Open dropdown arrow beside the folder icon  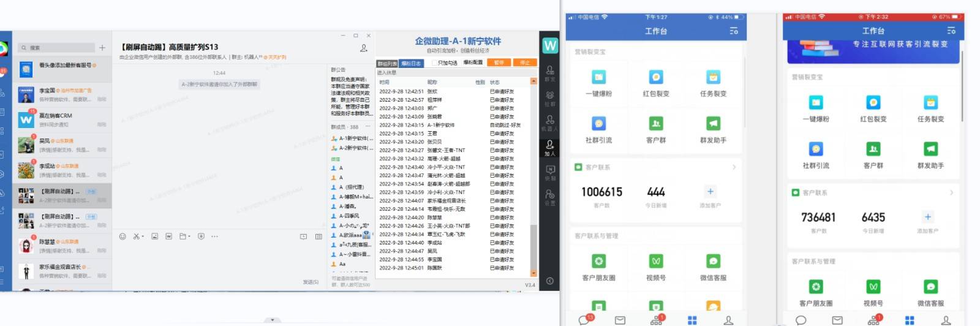tap(189, 237)
